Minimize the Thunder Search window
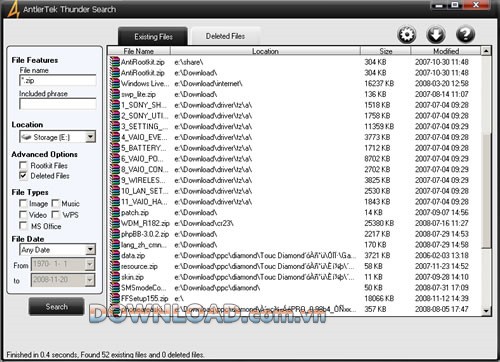Screen dimensions: 500x362 point(439,5)
